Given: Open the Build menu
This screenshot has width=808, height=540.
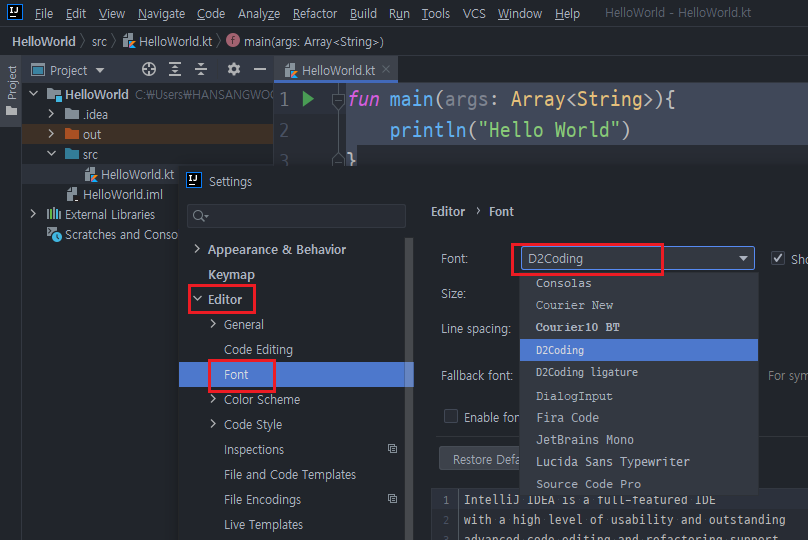Looking at the screenshot, I should (363, 13).
